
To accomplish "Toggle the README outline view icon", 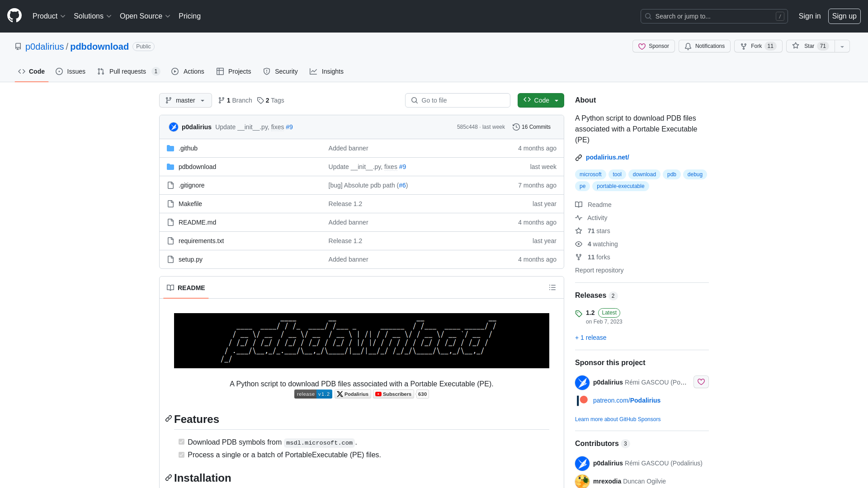I will coord(552,288).
